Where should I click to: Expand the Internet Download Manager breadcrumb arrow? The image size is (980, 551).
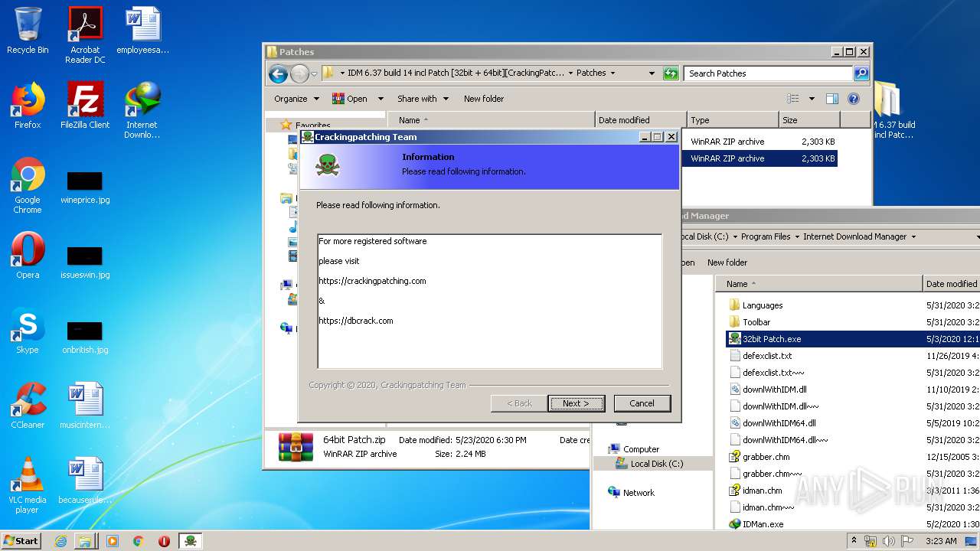pyautogui.click(x=913, y=237)
